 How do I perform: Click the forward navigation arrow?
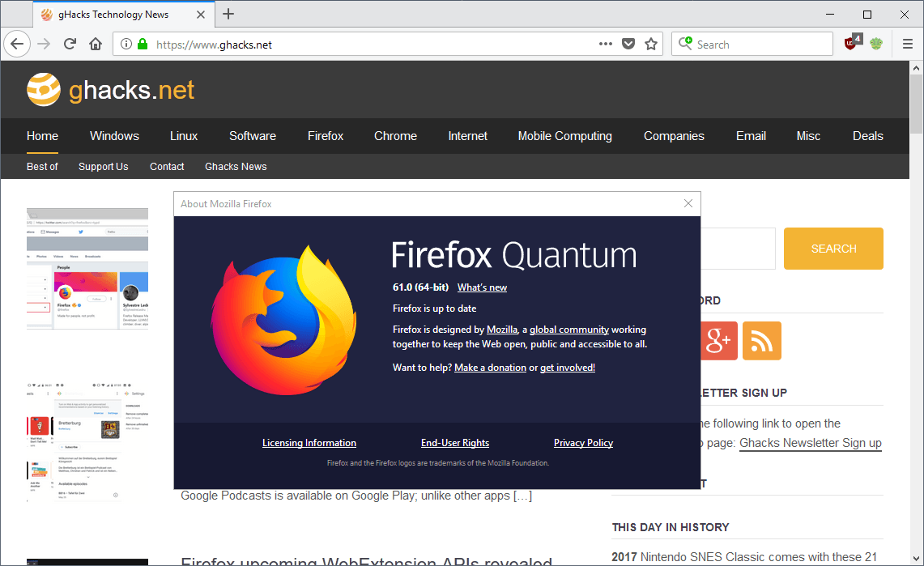pyautogui.click(x=44, y=45)
